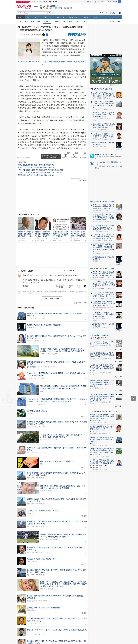Open the 橋下徹氏 recommended article thumbnail
The height and width of the screenshot is (644, 138).
click(x=43, y=224)
